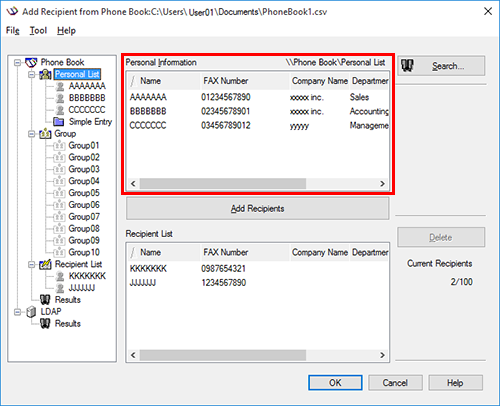The width and height of the screenshot is (500, 406).
Task: Select the person icon next to KKKKKKK
Action: 60,276
